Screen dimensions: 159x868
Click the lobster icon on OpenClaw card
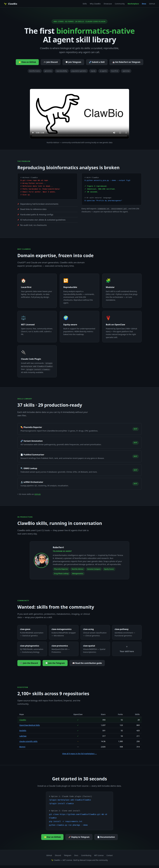point(108,318)
